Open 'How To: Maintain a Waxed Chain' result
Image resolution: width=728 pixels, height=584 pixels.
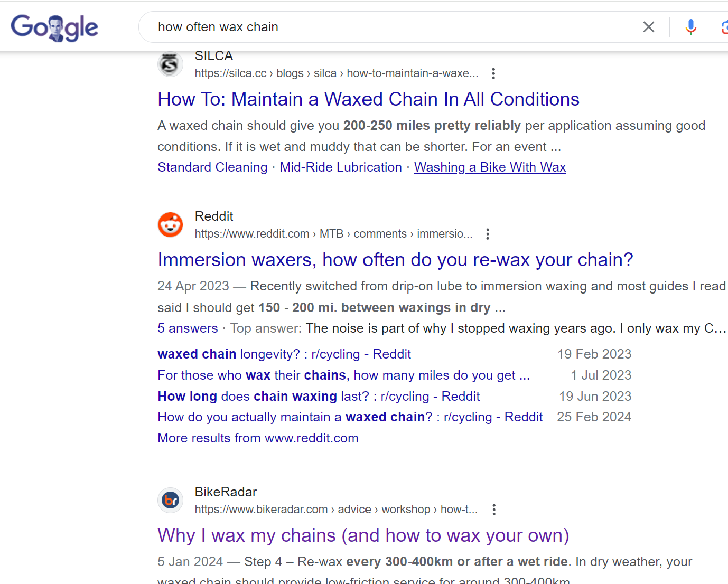pos(368,99)
